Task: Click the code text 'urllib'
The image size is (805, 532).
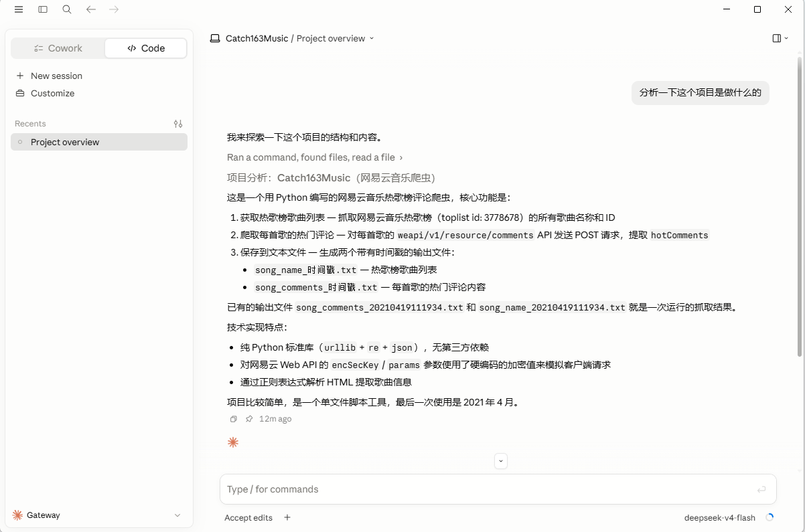Action: 340,348
